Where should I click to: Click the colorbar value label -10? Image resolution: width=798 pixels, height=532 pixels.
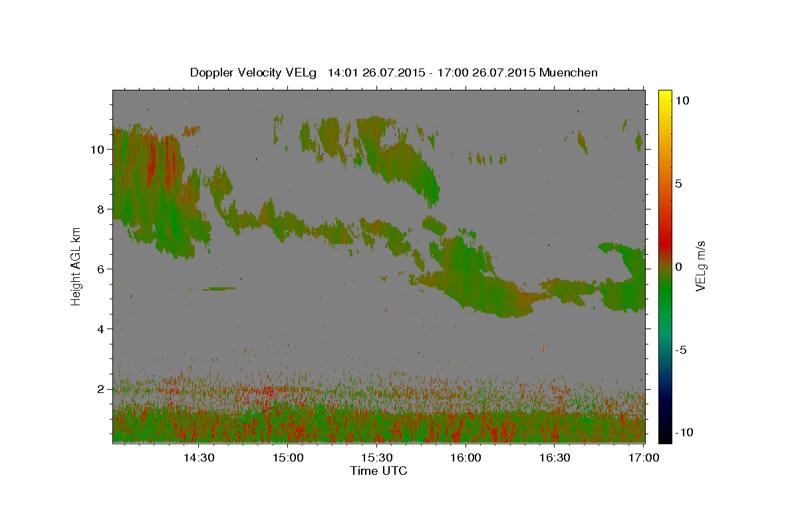[684, 433]
